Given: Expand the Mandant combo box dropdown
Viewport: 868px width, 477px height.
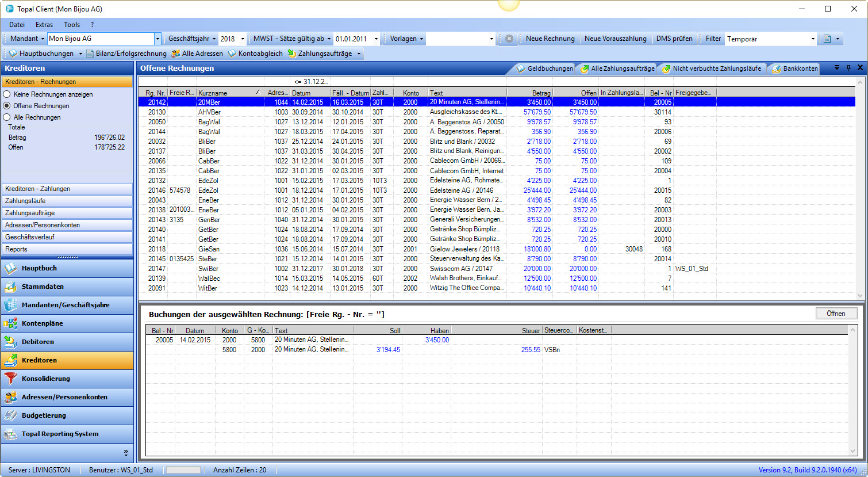Looking at the screenshot, I should click(158, 39).
